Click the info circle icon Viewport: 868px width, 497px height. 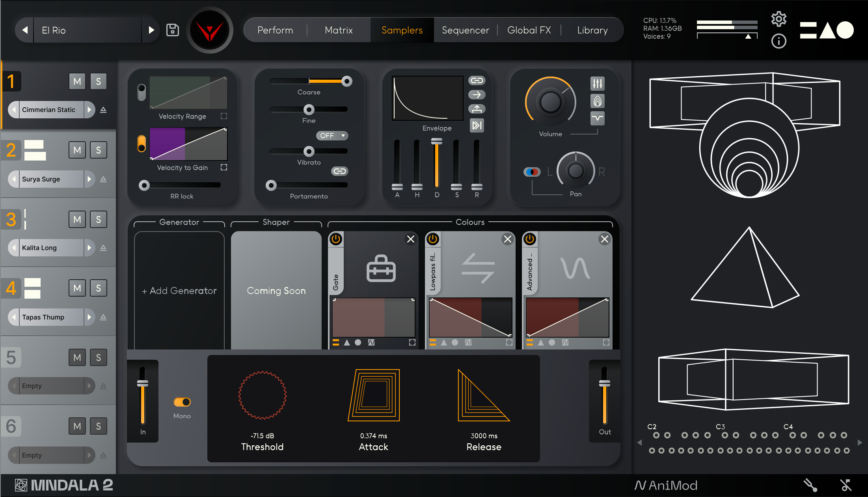pos(779,41)
